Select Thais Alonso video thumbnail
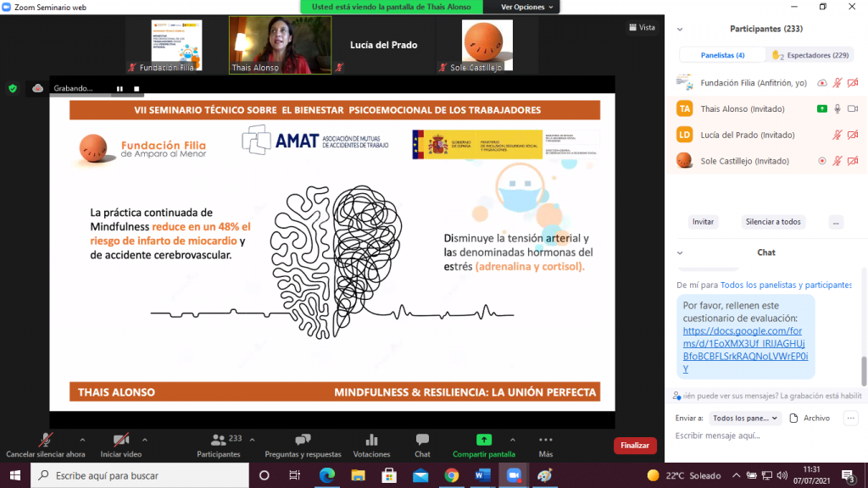The width and height of the screenshot is (868, 488). coord(280,45)
